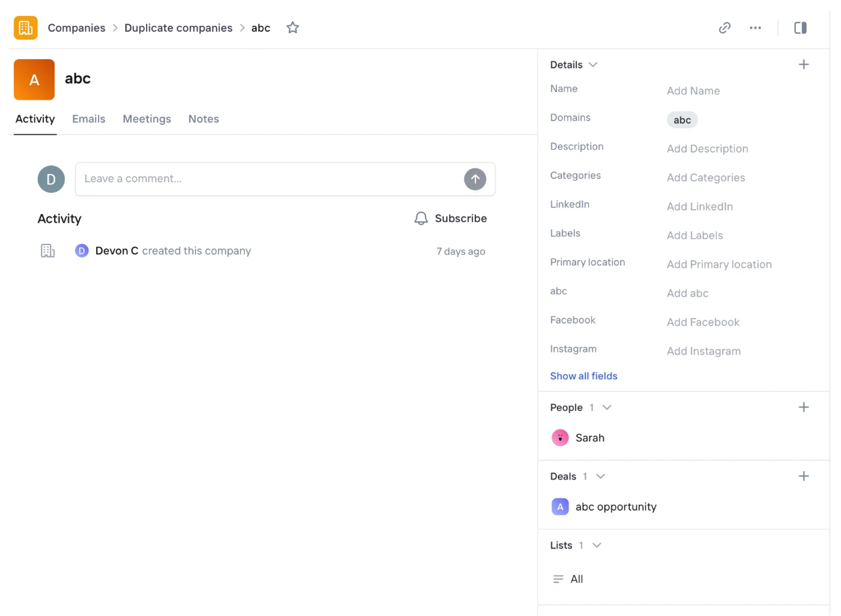
Task: Click the 7 days ago timestamp
Action: [461, 251]
